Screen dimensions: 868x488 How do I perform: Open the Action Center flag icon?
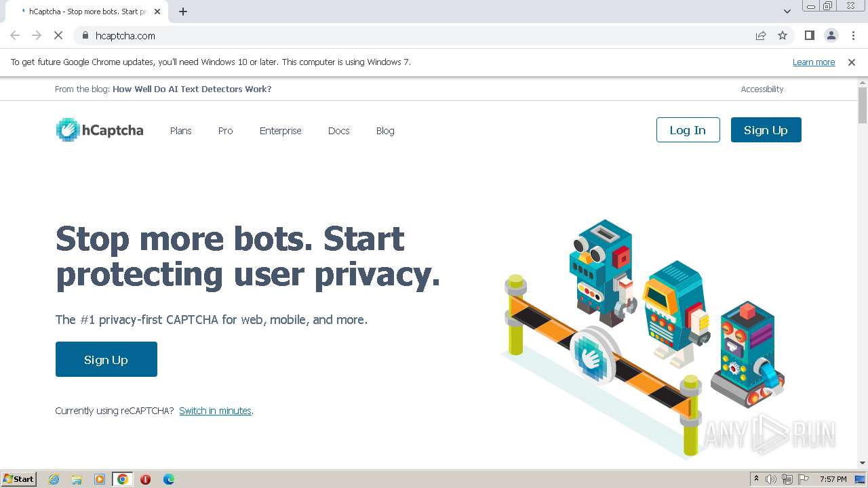tap(804, 479)
